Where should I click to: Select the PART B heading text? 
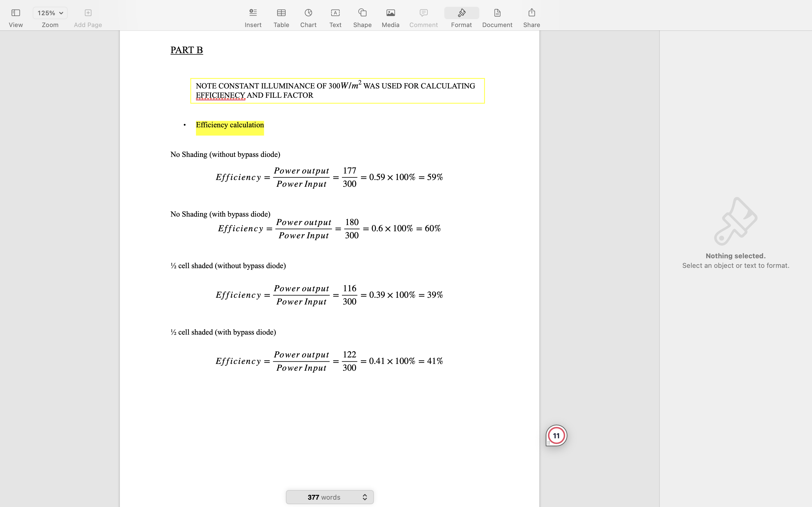coord(186,50)
